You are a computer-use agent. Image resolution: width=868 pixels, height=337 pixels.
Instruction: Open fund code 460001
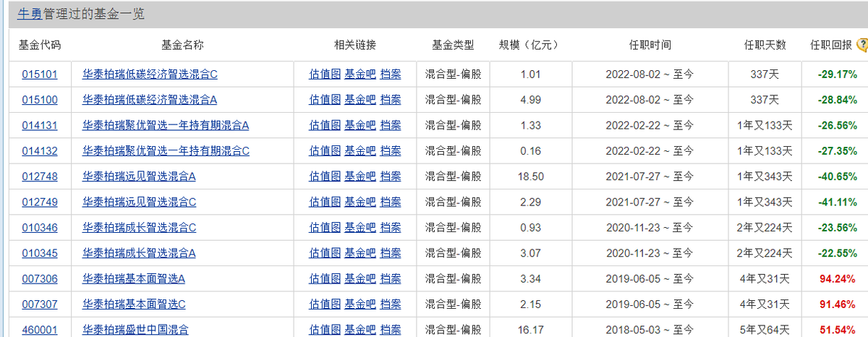[x=40, y=330]
